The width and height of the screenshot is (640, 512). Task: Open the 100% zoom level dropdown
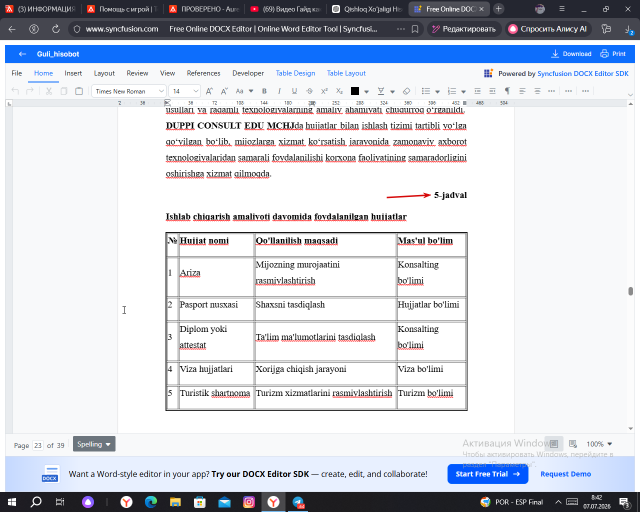coord(599,444)
